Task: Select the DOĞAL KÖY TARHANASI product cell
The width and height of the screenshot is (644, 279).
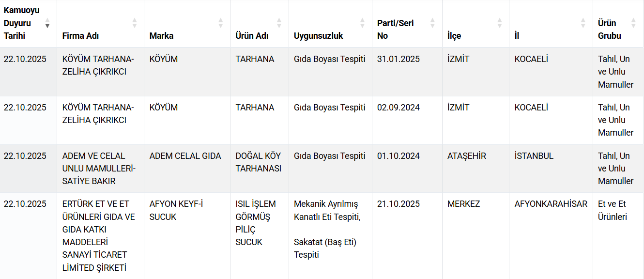Action: coord(258,162)
